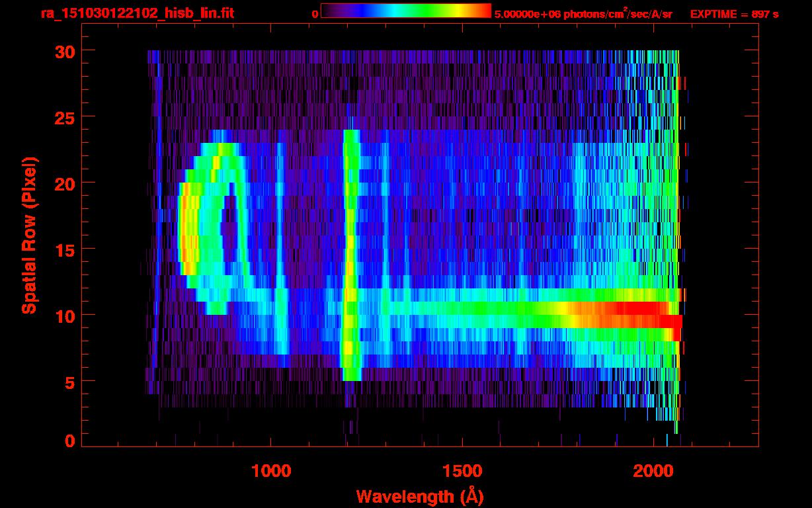Screen dimensions: 812x508
Task: Click the vertical green emission line near 1216 Å
Action: tap(350, 255)
